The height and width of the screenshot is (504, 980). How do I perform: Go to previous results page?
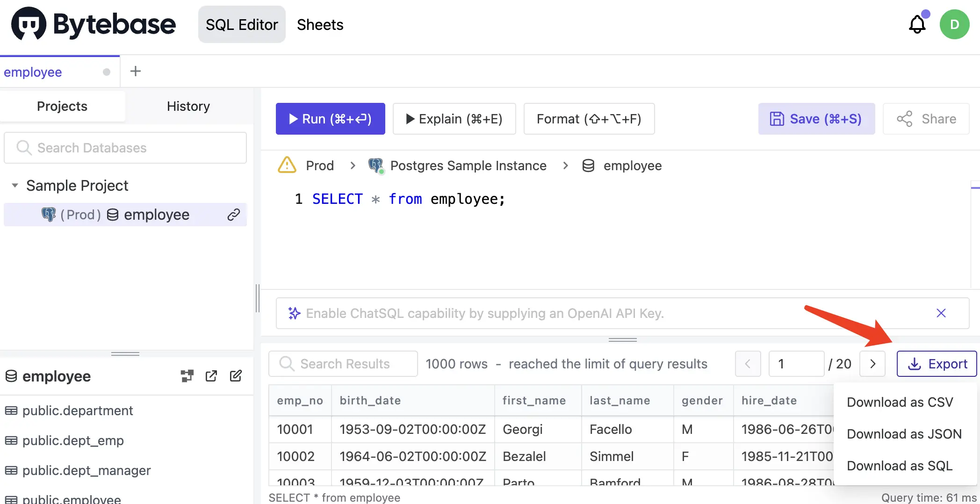[x=748, y=364]
